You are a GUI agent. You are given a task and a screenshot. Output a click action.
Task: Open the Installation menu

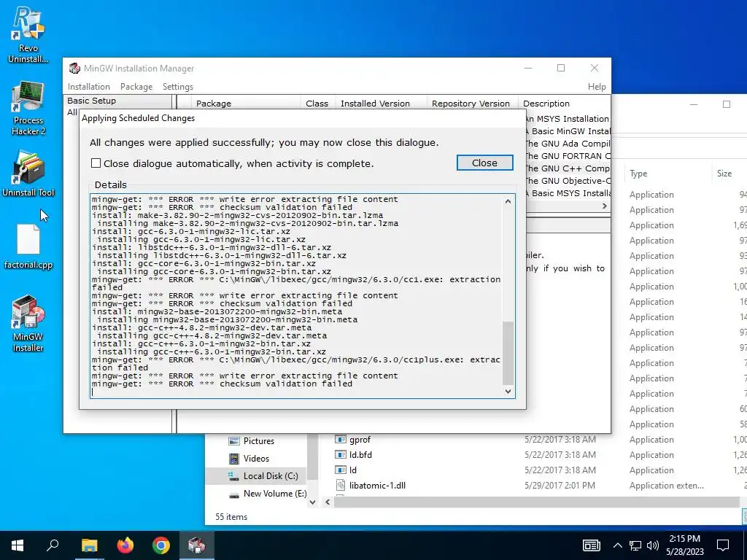[88, 87]
